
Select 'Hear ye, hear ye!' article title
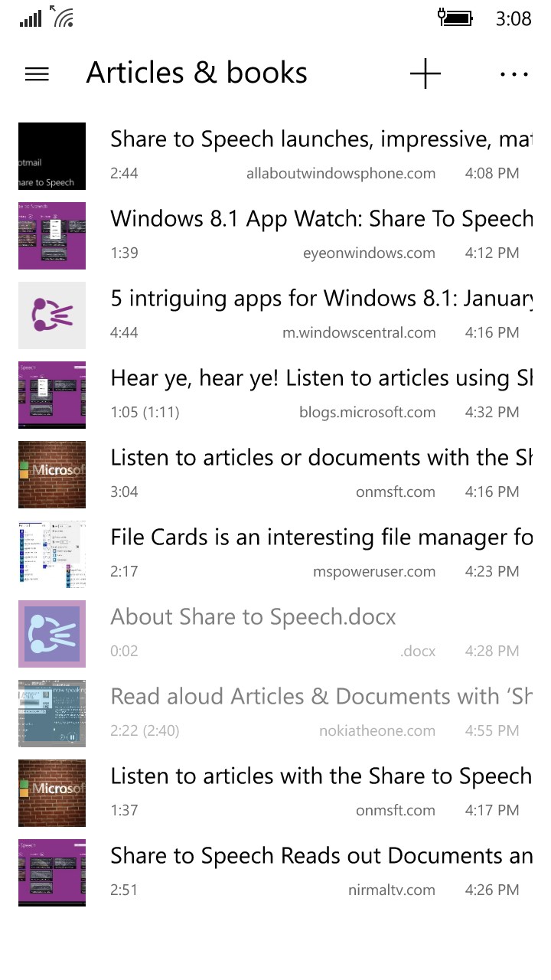[x=321, y=378]
